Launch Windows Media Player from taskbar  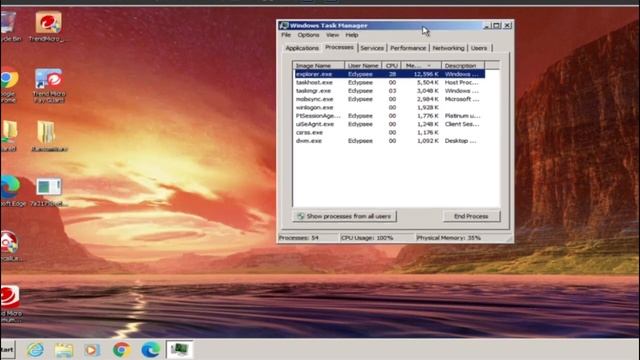[91, 350]
